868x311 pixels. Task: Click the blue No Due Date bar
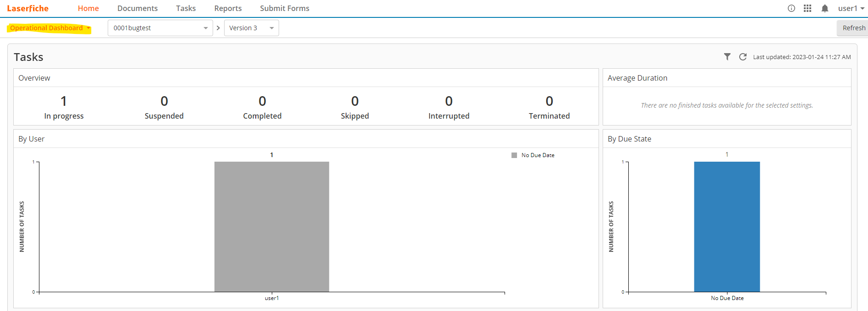point(727,227)
